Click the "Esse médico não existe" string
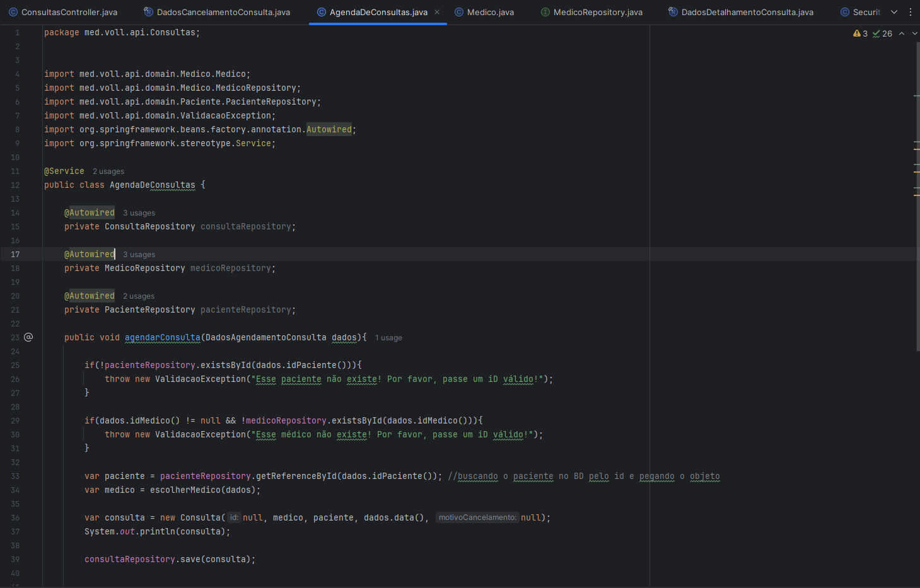The width and height of the screenshot is (920, 588). (391, 434)
